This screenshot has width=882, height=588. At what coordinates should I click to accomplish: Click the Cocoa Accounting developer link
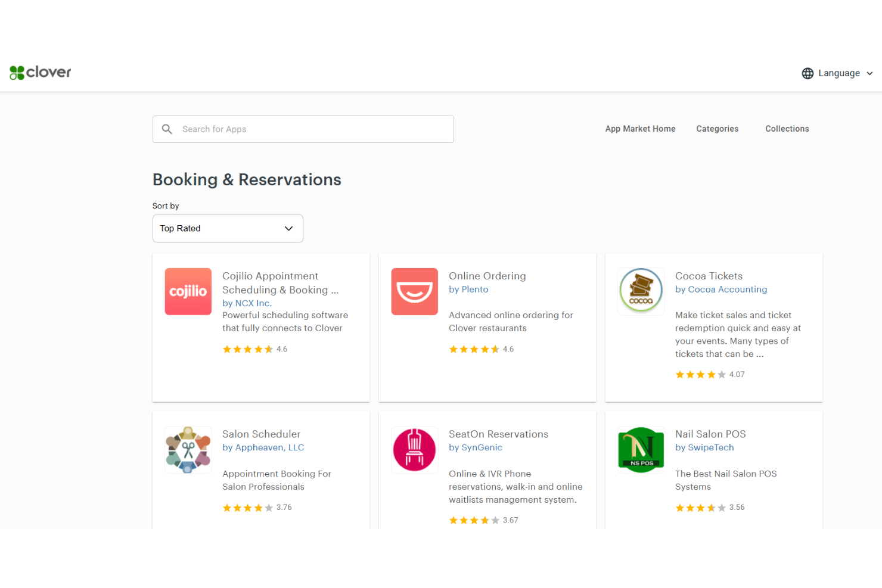(721, 290)
